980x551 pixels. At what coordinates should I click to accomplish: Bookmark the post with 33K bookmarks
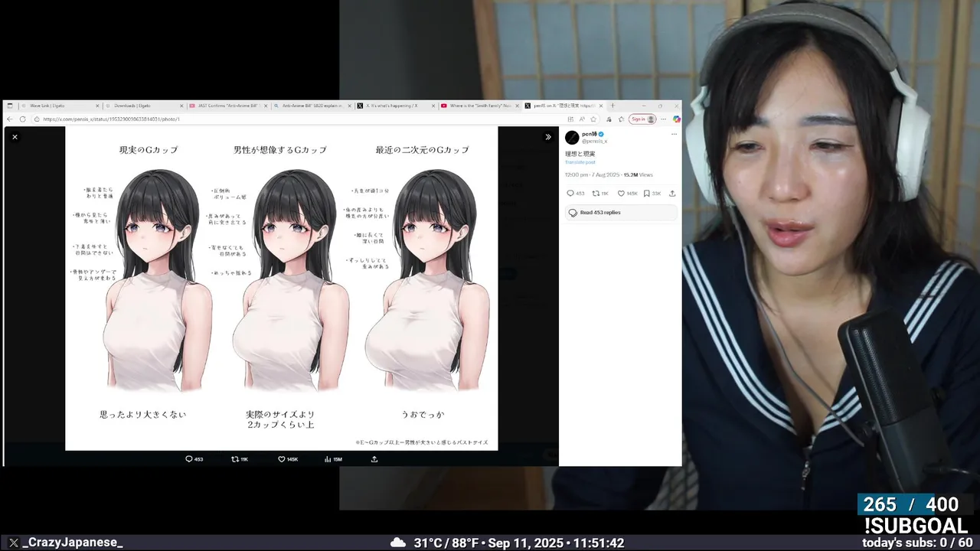647,194
